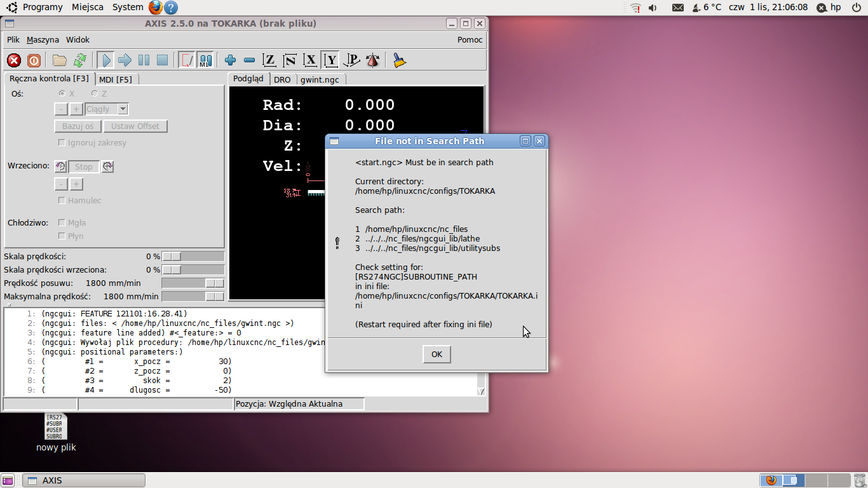Open Ciągły jog increment dropdown

(x=107, y=109)
